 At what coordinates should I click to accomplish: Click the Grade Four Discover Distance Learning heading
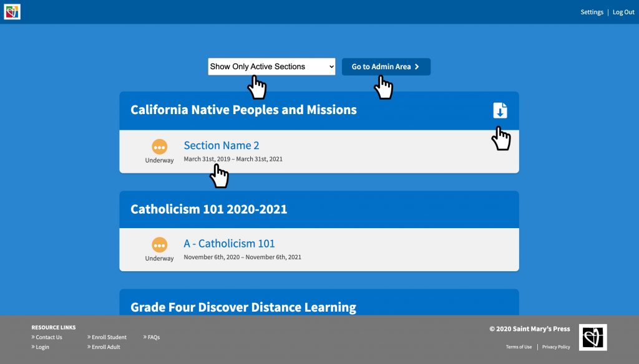(x=243, y=307)
